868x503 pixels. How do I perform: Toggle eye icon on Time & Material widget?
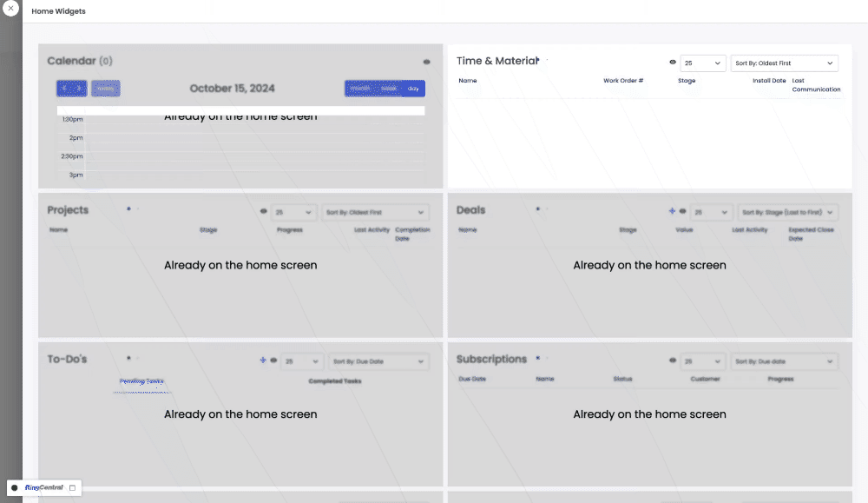point(673,63)
